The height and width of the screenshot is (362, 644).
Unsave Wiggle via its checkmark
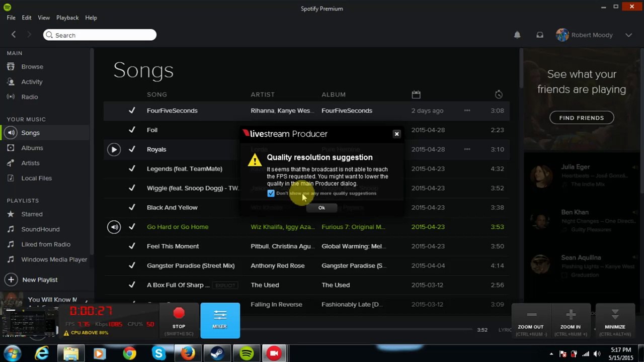pyautogui.click(x=132, y=188)
